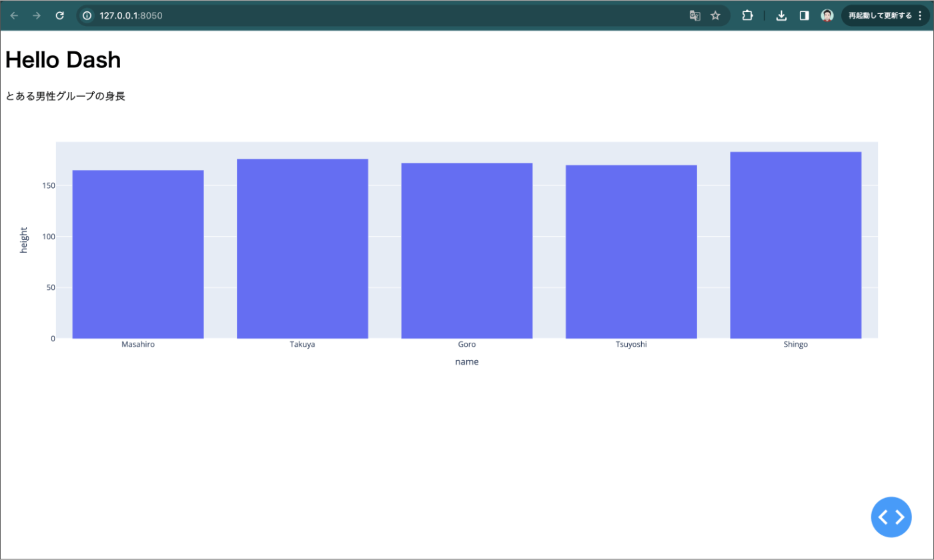Click the Masahiro bar in the chart
This screenshot has height=560, width=934.
[x=138, y=254]
